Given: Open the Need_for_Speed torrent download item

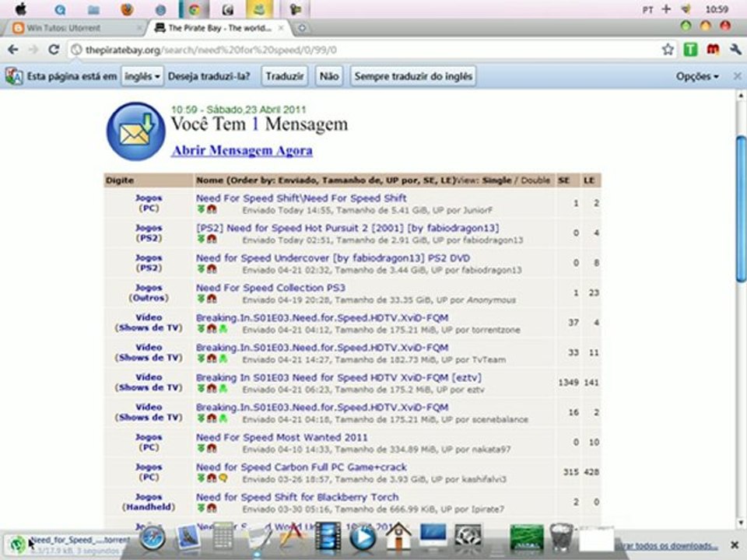Looking at the screenshot, I should 71,544.
